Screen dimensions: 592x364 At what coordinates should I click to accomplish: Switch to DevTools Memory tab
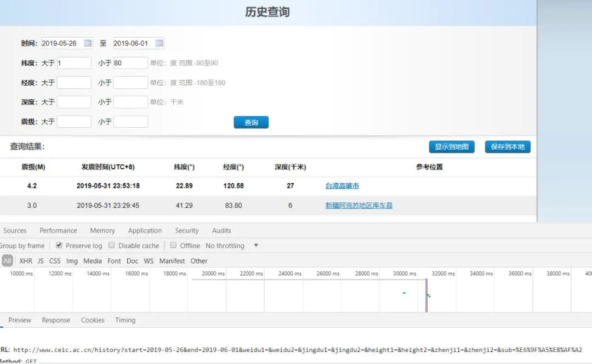103,230
